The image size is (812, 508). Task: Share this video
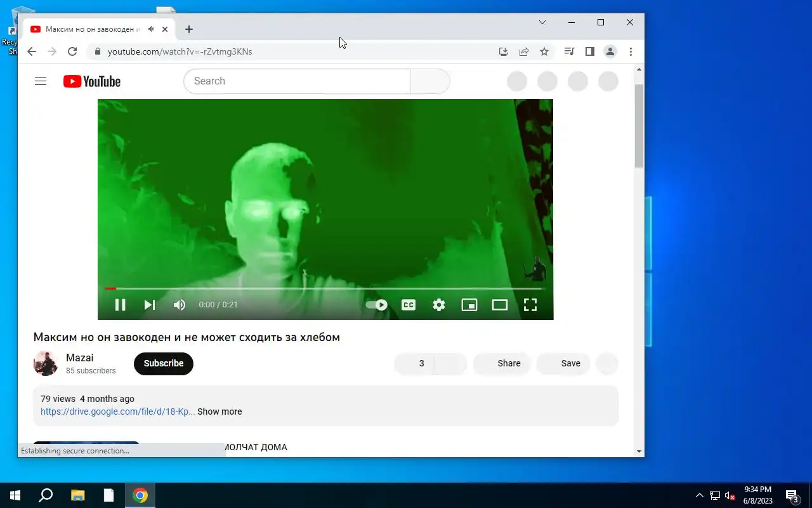point(502,363)
